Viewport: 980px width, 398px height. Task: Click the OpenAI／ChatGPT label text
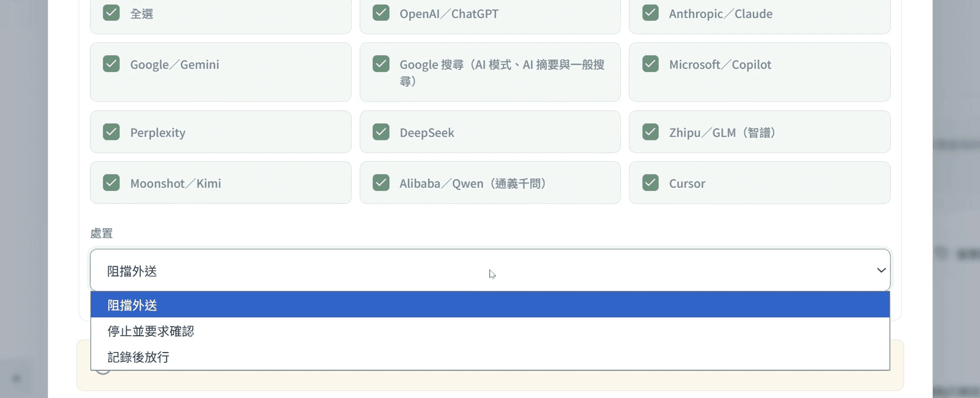pos(449,14)
